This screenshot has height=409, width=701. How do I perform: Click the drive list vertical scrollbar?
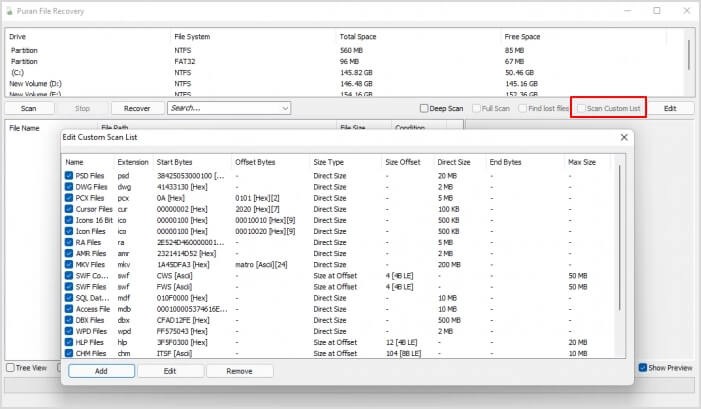(x=689, y=54)
